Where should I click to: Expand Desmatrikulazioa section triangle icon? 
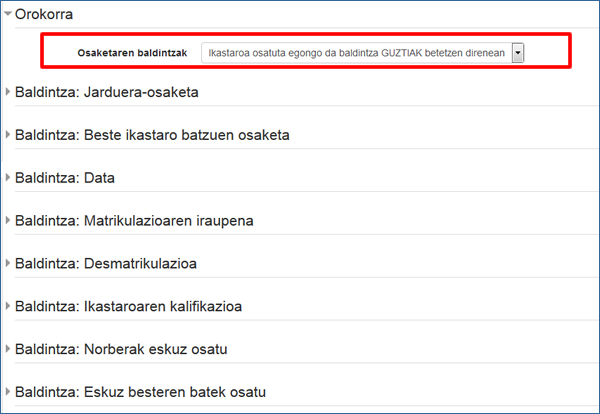[x=8, y=263]
